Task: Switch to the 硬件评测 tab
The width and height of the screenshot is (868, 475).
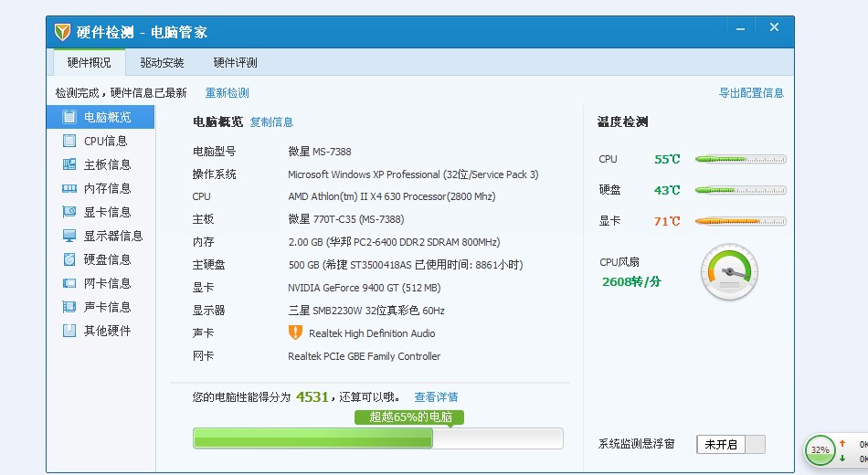Action: (235, 62)
